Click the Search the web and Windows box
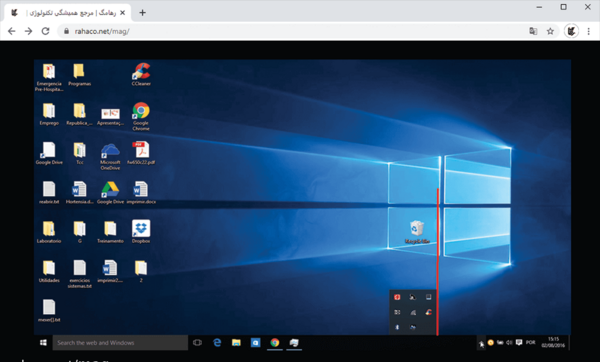 pos(120,342)
